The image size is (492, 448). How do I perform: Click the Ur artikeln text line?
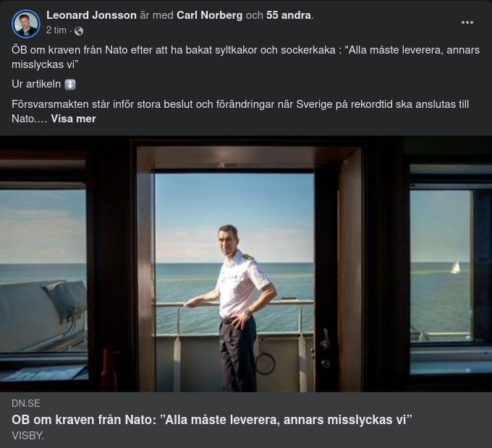[x=36, y=84]
